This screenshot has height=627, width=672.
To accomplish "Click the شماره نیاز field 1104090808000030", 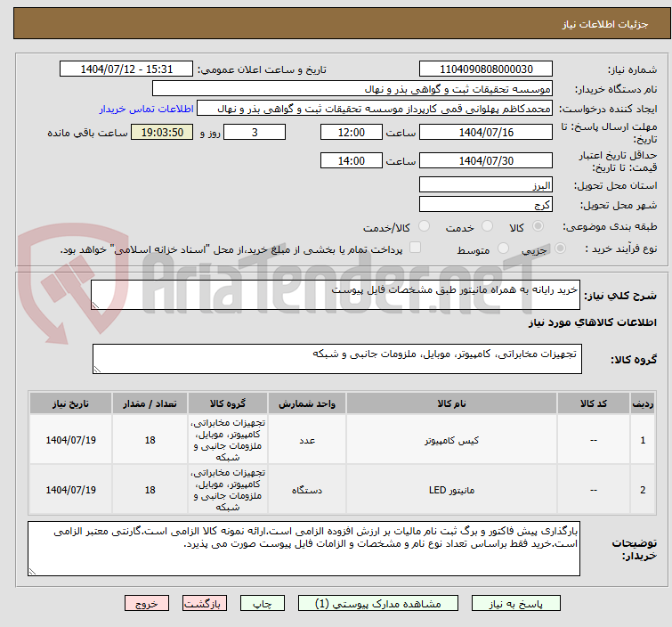I will (x=486, y=69).
